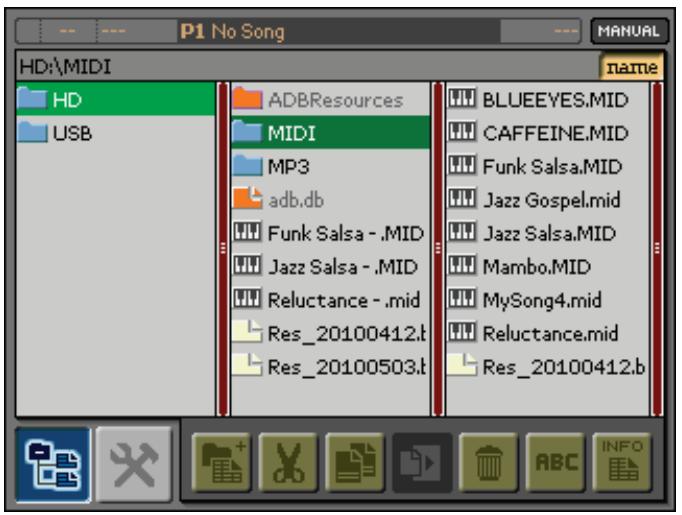This screenshot has height=515, width=682.
Task: Select Res_20100412 file in the right column
Action: pos(547,367)
